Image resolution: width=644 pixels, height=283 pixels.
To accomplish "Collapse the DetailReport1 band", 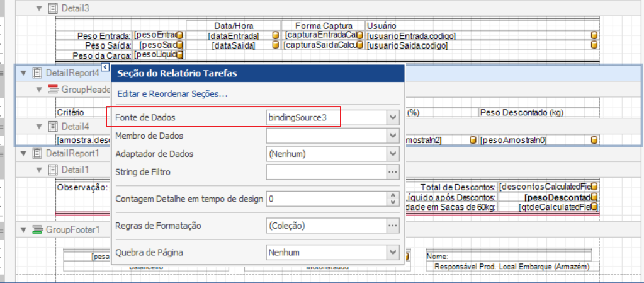I will tap(23, 153).
